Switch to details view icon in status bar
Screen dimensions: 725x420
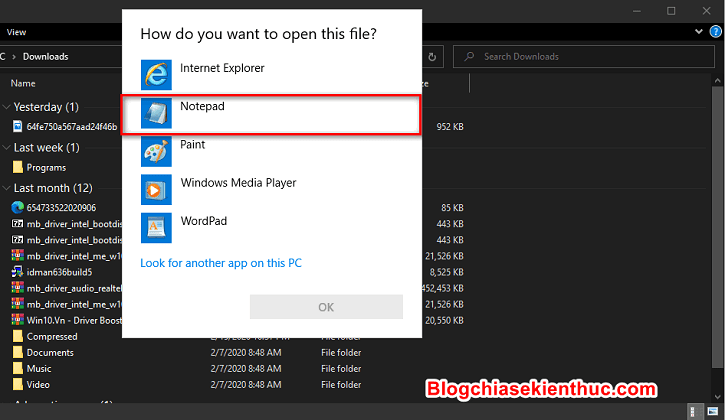694,411
